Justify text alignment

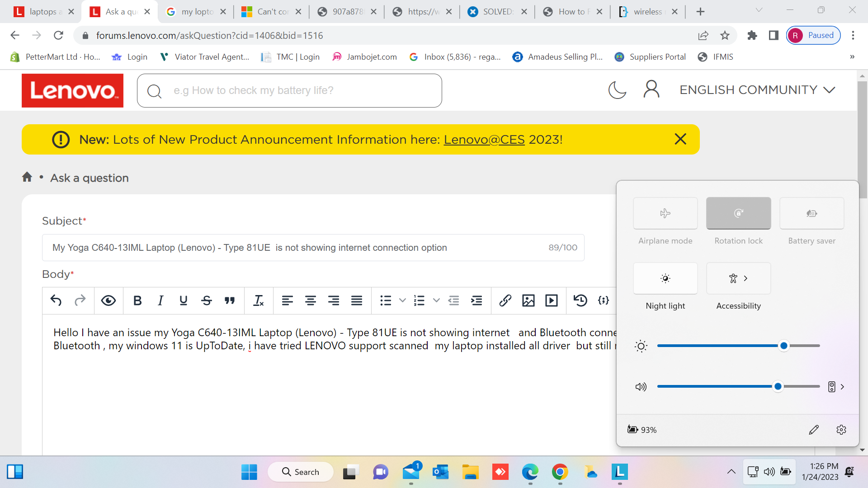[357, 300]
